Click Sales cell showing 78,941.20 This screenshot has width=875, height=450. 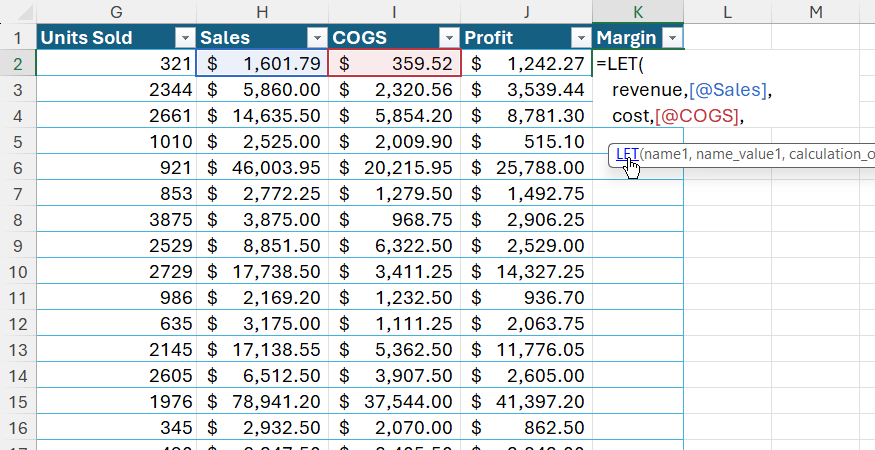pos(262,402)
